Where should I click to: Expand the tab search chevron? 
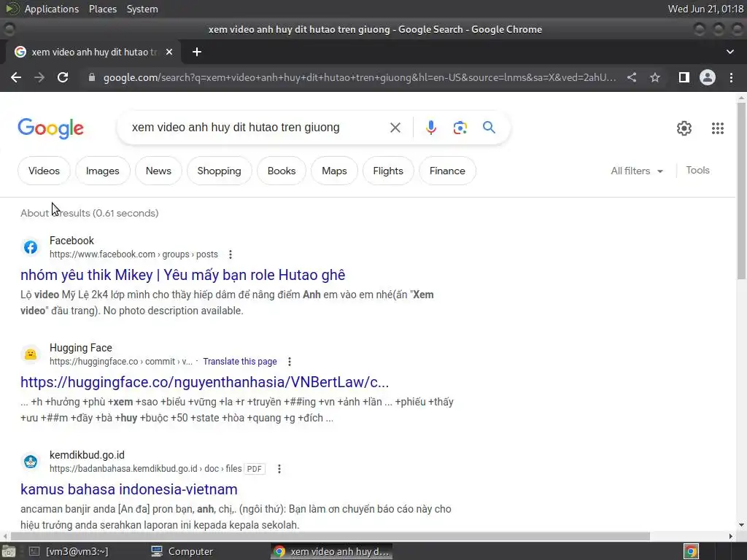[729, 52]
